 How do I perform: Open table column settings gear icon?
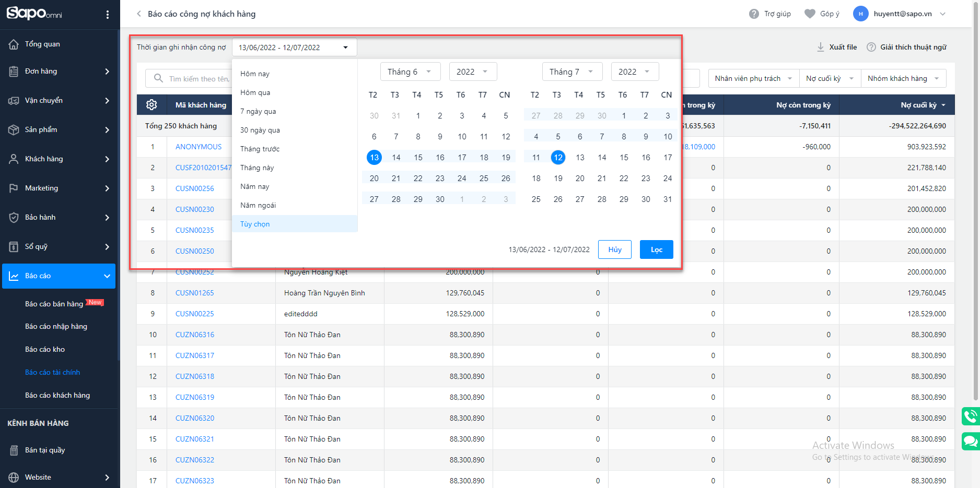click(x=151, y=105)
